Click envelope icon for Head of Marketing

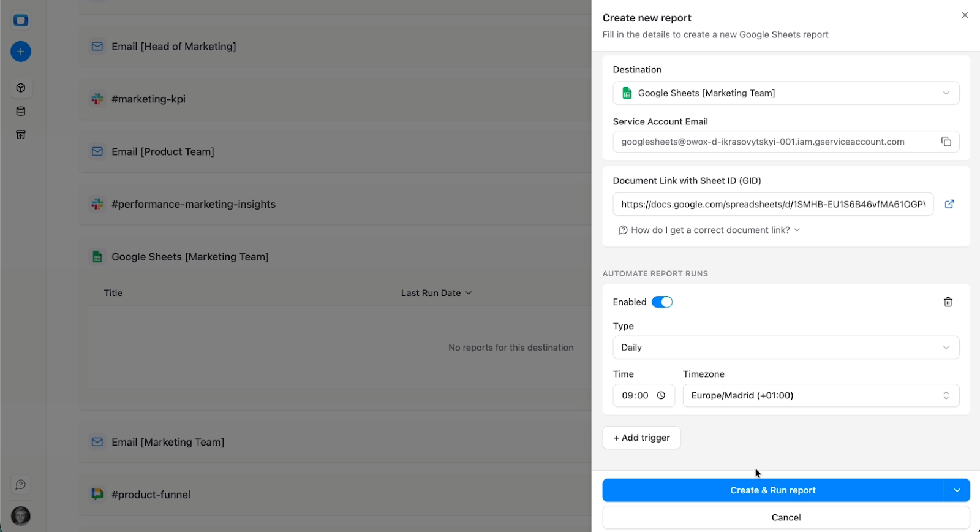coord(97,47)
